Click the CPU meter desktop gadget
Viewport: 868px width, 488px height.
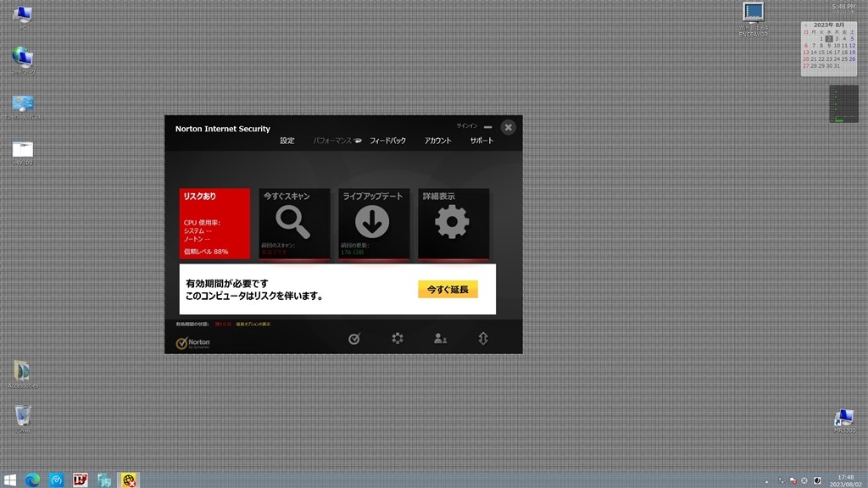pyautogui.click(x=843, y=103)
